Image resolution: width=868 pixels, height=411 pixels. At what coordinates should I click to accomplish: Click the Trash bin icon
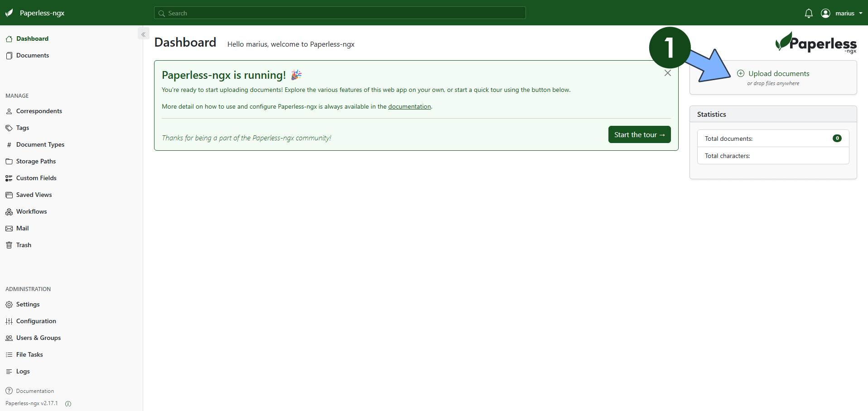[x=9, y=245]
